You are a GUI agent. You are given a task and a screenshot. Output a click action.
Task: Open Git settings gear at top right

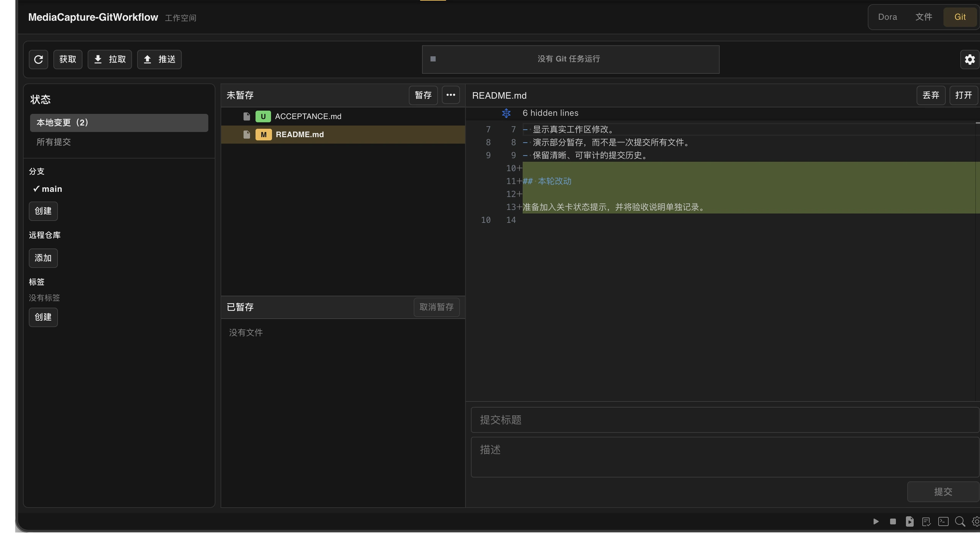click(970, 59)
